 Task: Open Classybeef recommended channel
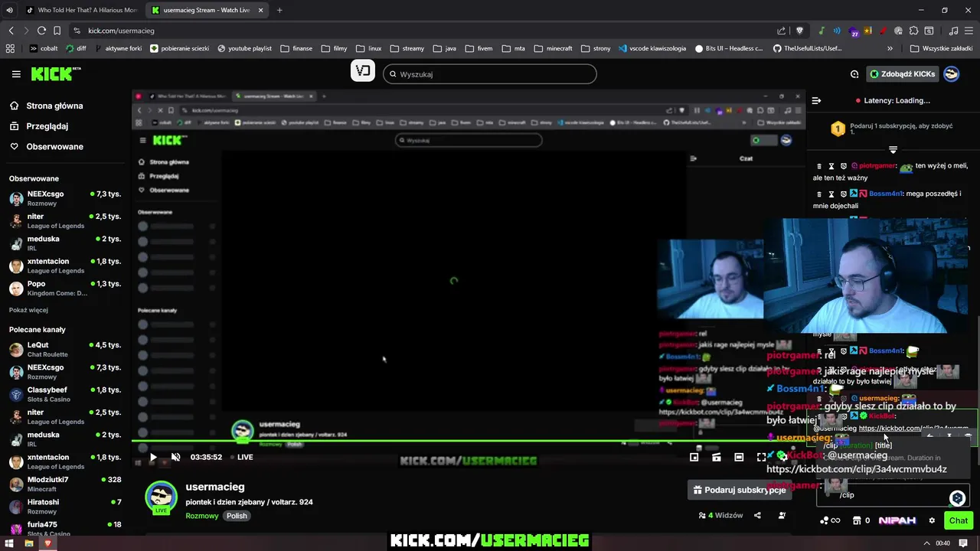tap(64, 394)
